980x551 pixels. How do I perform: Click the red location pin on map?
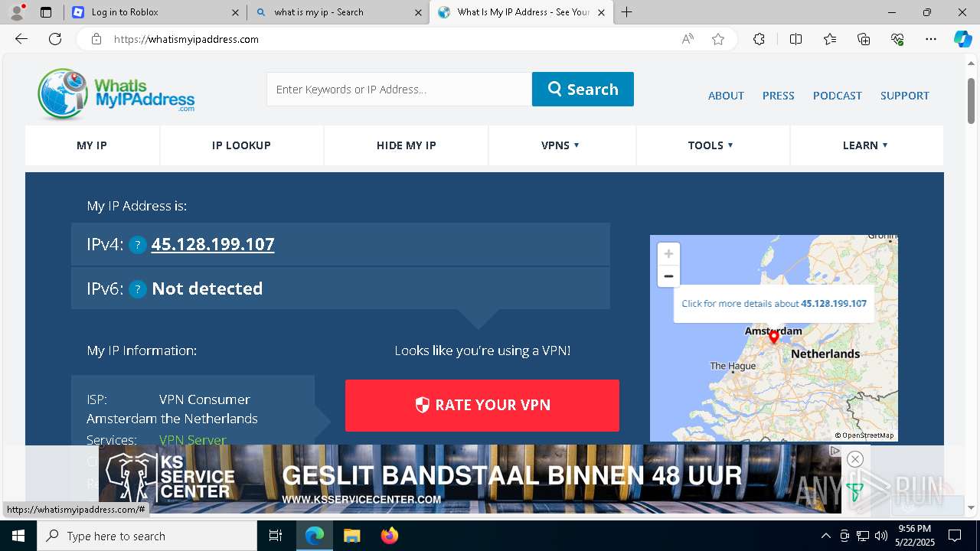click(x=773, y=337)
